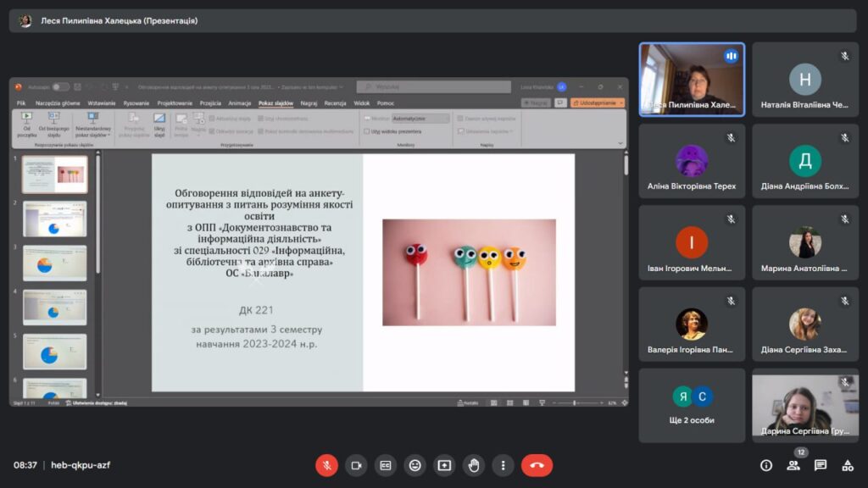Image resolution: width=868 pixels, height=488 pixels.
Task: Open the three-dot more options menu
Action: [504, 465]
